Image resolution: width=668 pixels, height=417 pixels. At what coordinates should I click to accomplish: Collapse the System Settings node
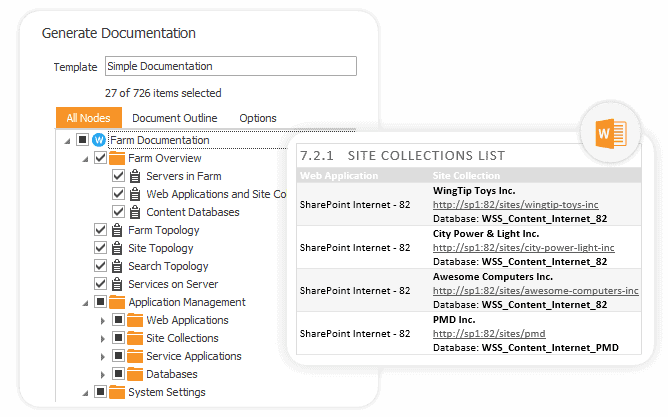point(85,393)
